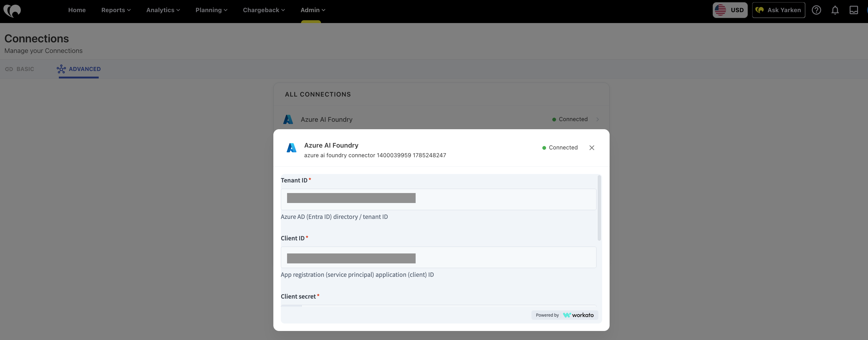Viewport: 868px width, 340px height.
Task: Click the connector name text 'azure ai foundry connector'
Action: pos(340,155)
